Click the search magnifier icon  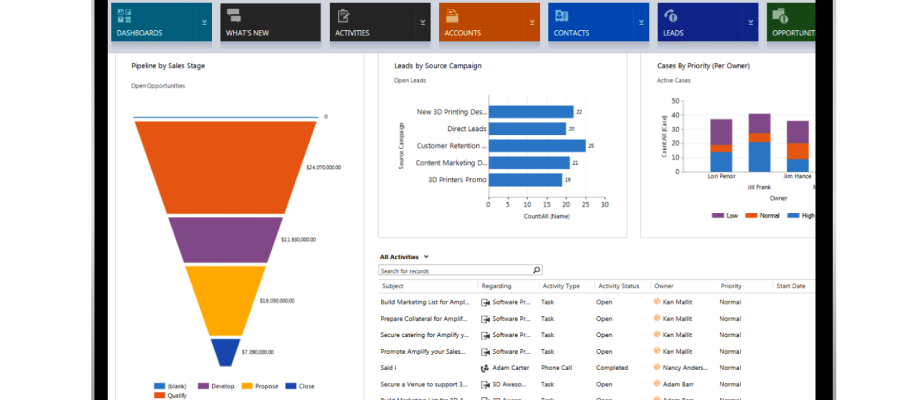536,270
